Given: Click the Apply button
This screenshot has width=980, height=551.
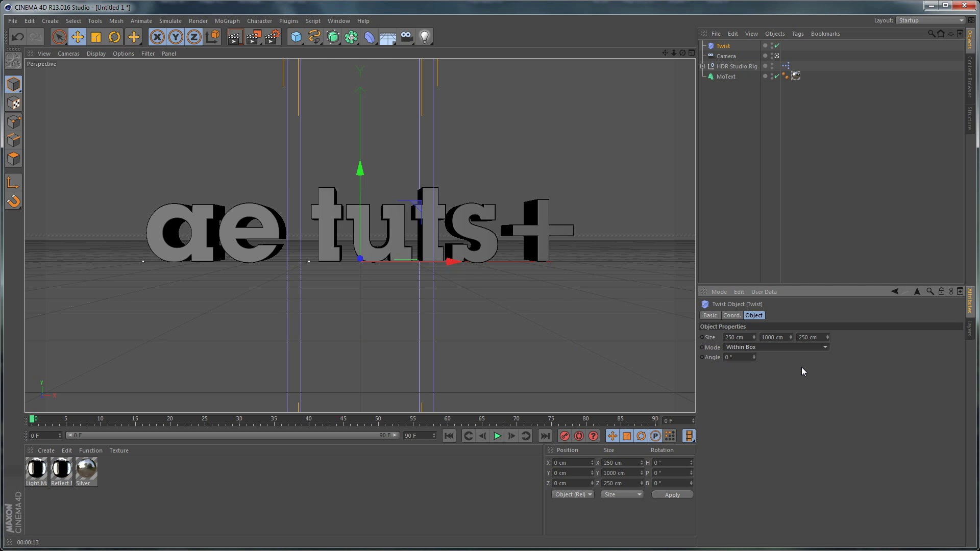Looking at the screenshot, I should 672,495.
